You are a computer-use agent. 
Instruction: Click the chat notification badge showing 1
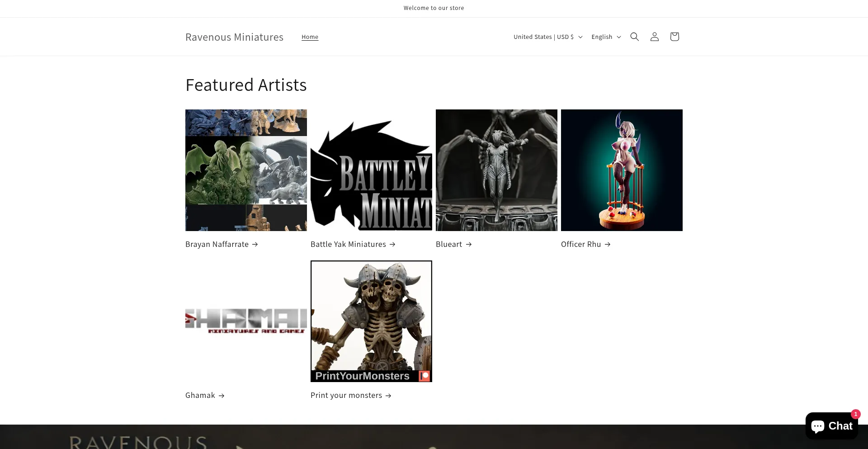855,414
